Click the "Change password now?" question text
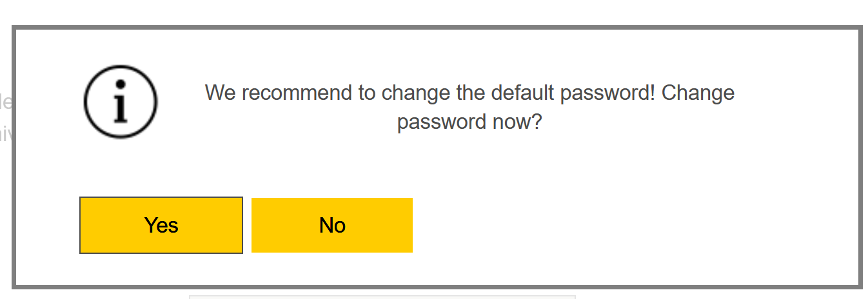This screenshot has height=299, width=868. pyautogui.click(x=469, y=122)
